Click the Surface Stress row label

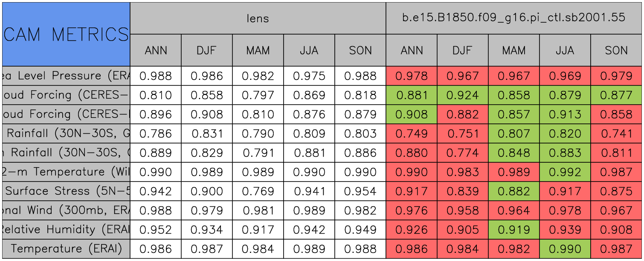pos(66,191)
